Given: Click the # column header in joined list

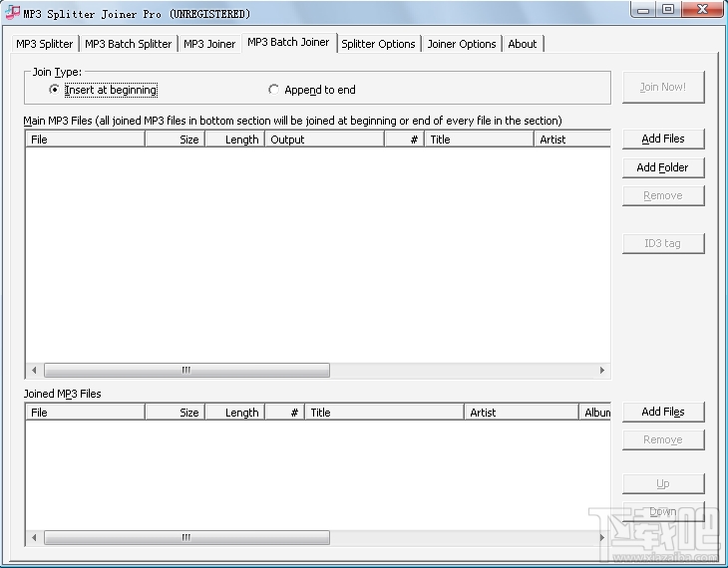Looking at the screenshot, I should click(284, 413).
